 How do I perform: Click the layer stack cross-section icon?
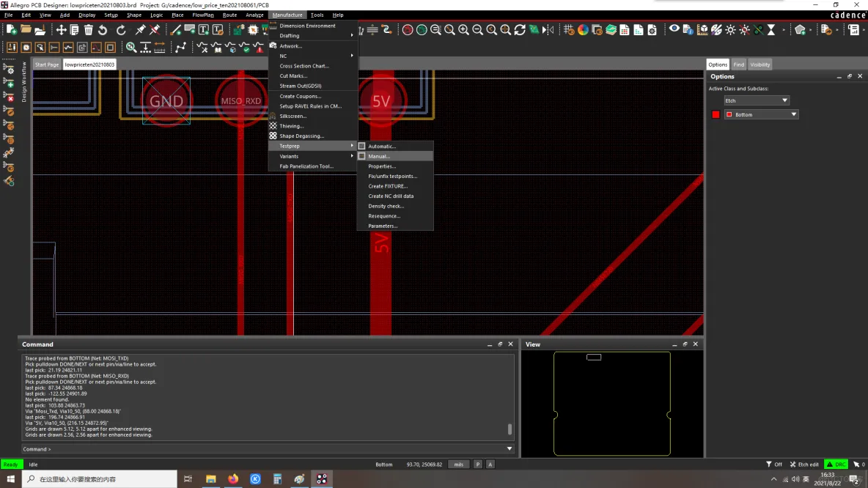click(x=611, y=30)
